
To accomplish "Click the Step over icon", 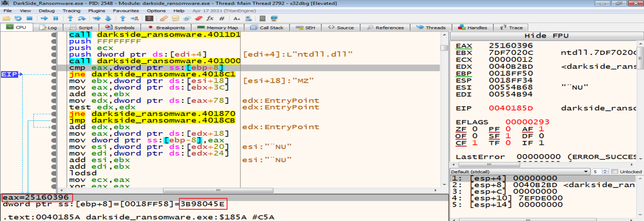I will tap(82, 18).
